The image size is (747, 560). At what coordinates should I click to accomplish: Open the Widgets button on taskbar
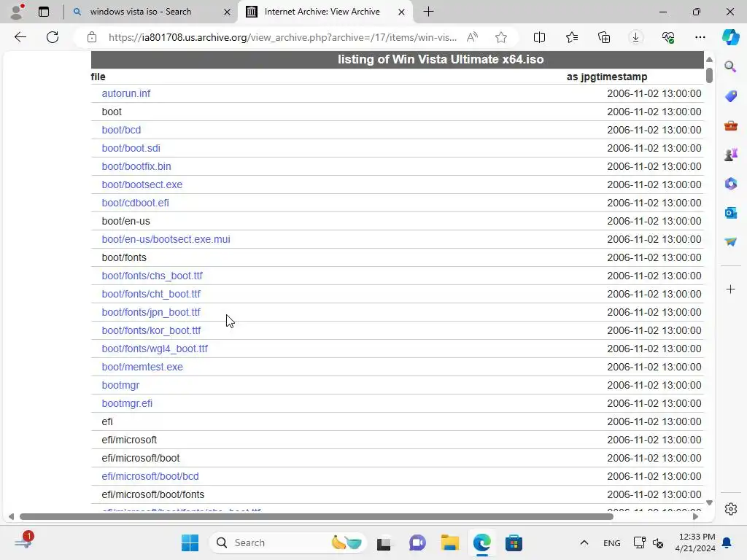coord(23,542)
